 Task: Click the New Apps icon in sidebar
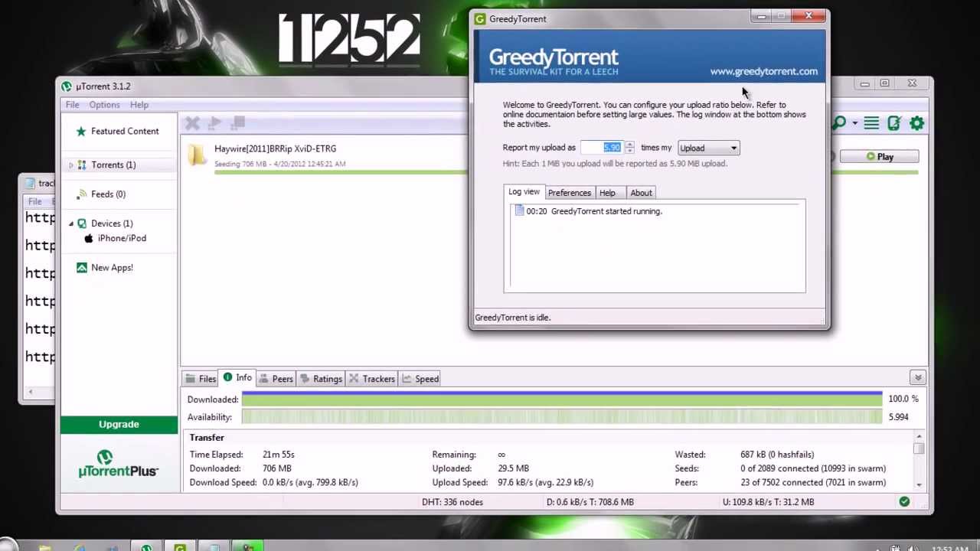[x=82, y=268]
